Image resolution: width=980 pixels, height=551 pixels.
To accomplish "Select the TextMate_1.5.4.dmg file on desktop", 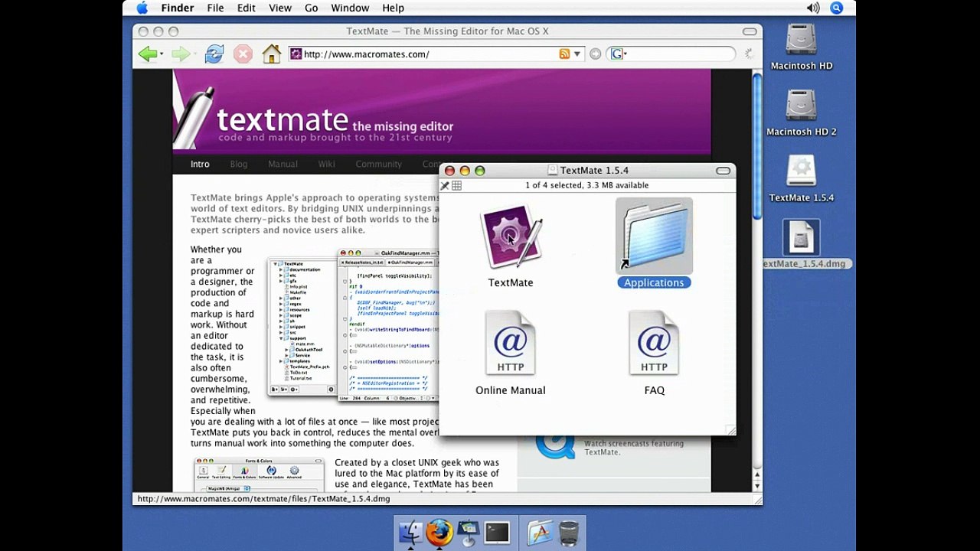I will pyautogui.click(x=801, y=237).
